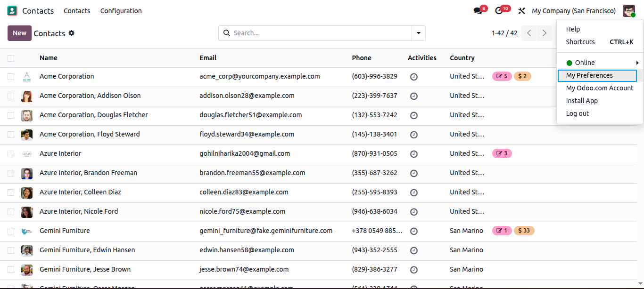The width and height of the screenshot is (644, 289).
Task: Check the Douglas Fletcher row checkbox
Action: (x=11, y=115)
